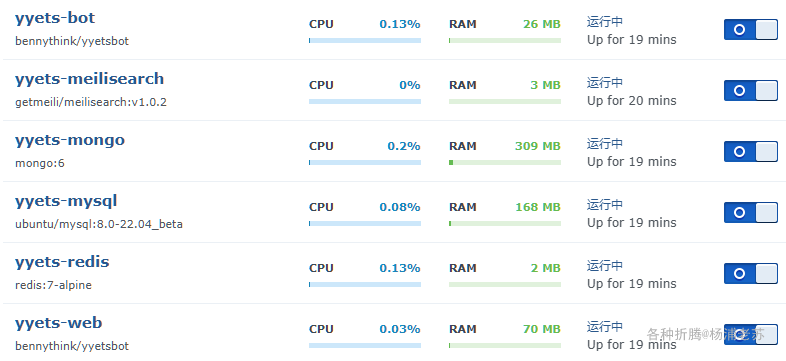This screenshot has width=786, height=361.
Task: Click the yyets-mysql RAM usage bar
Action: (505, 224)
